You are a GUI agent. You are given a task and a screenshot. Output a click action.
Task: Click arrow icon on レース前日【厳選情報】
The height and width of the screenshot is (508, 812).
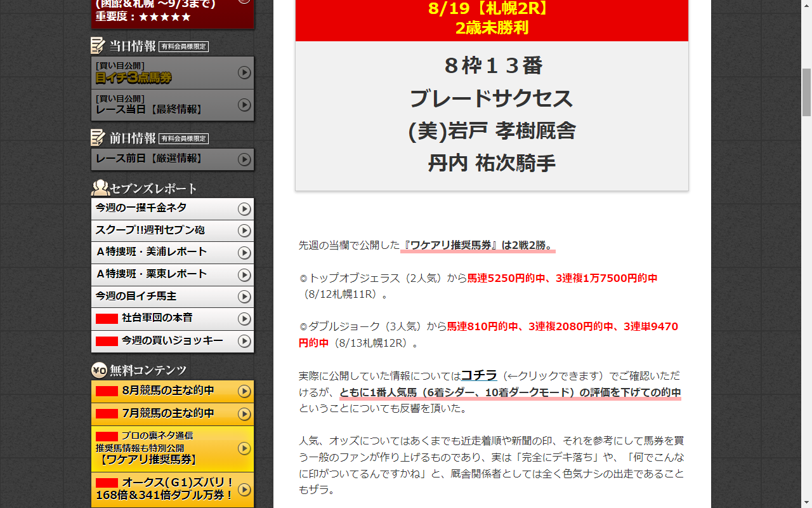244,159
